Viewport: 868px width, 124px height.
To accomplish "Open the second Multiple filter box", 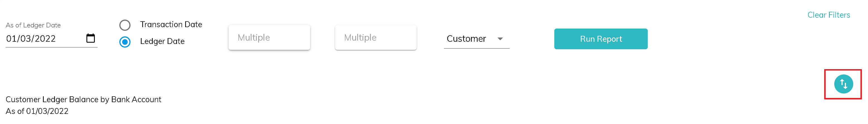I will tap(375, 38).
